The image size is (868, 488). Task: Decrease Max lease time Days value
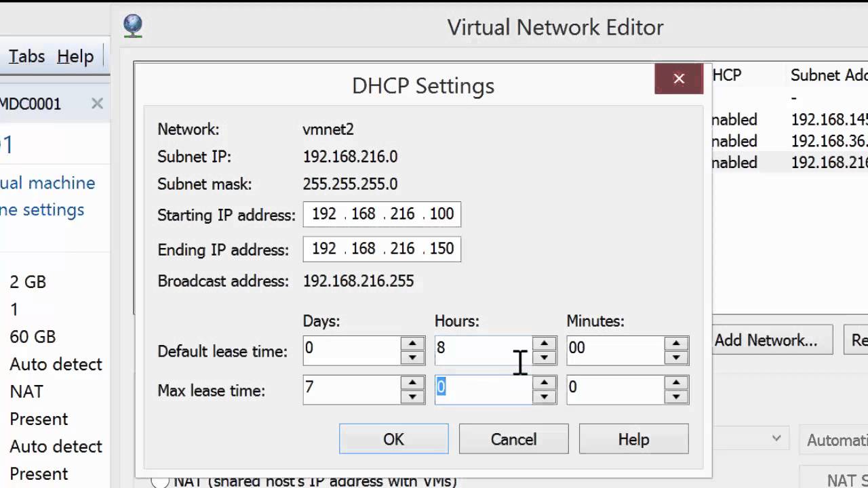[412, 397]
